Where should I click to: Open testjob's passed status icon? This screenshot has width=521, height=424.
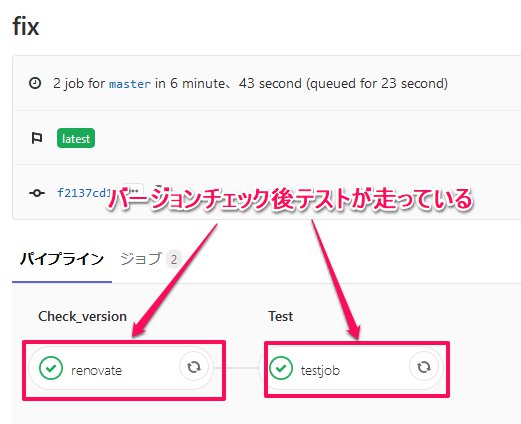(x=281, y=368)
